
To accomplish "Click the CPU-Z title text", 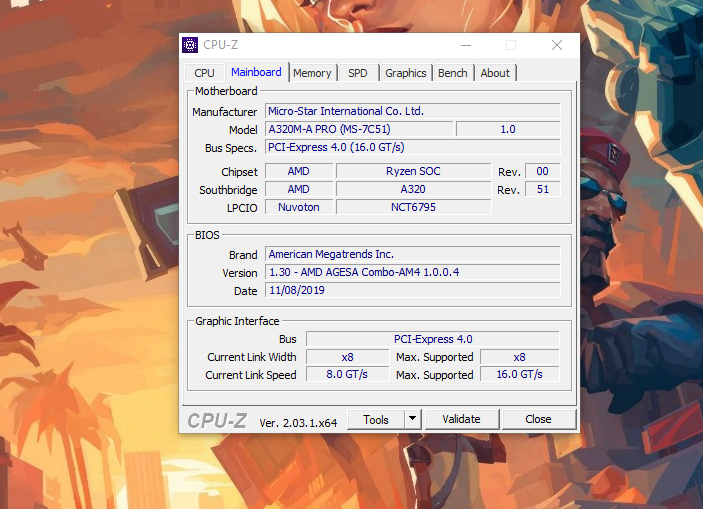I will pyautogui.click(x=221, y=45).
